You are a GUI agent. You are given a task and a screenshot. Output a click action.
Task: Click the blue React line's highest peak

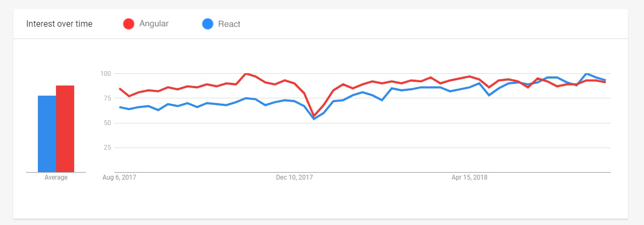point(586,74)
